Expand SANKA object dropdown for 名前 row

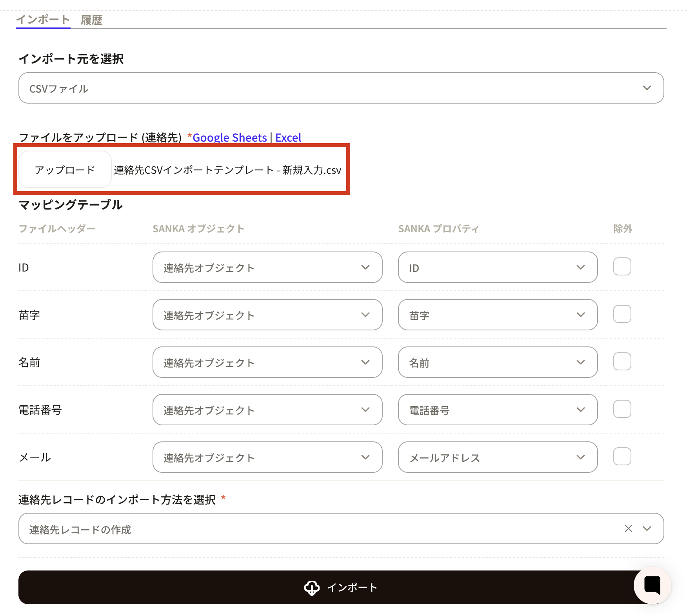point(267,362)
